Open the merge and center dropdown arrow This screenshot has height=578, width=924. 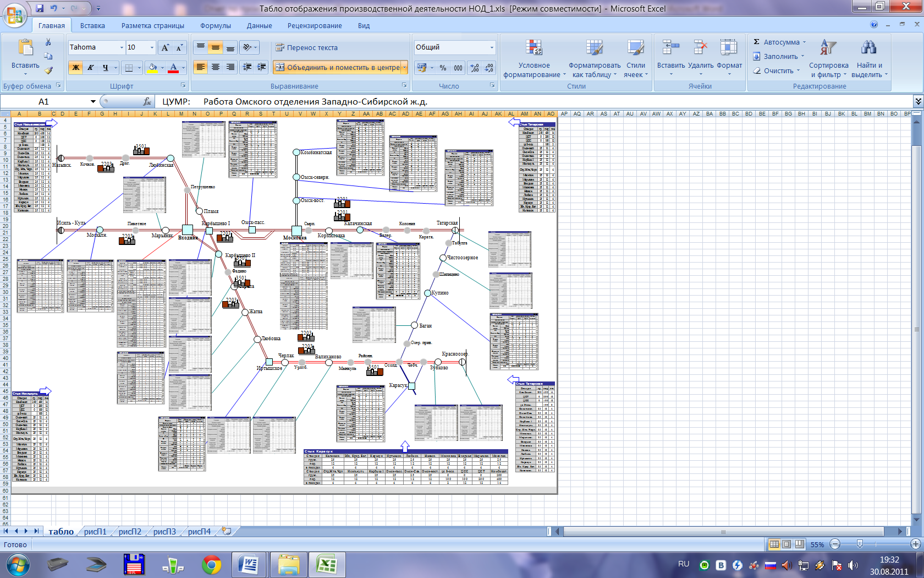404,68
